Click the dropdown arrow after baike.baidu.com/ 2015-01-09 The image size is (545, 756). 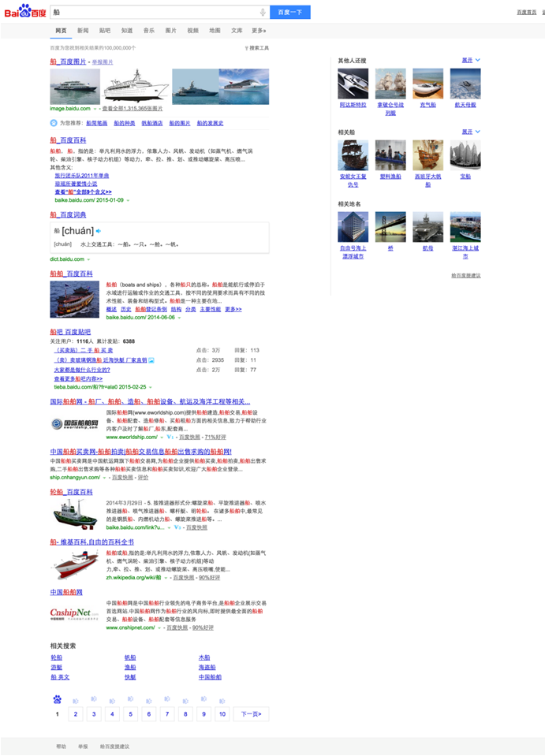[128, 200]
